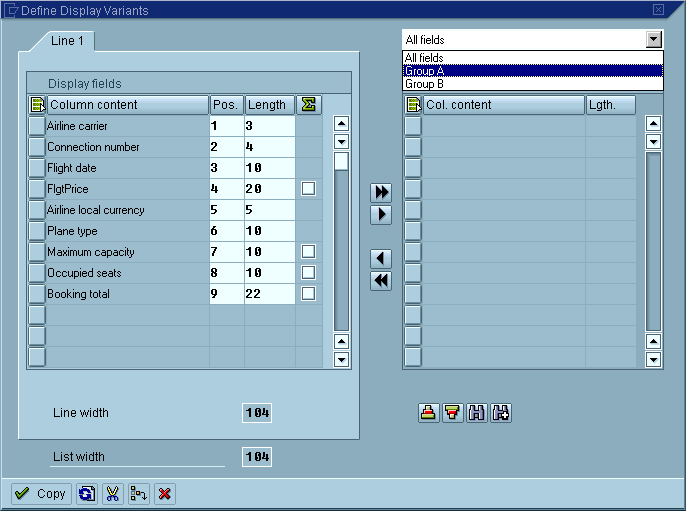
Task: Tick the Maximum capacity total checkbox
Action: coord(309,252)
